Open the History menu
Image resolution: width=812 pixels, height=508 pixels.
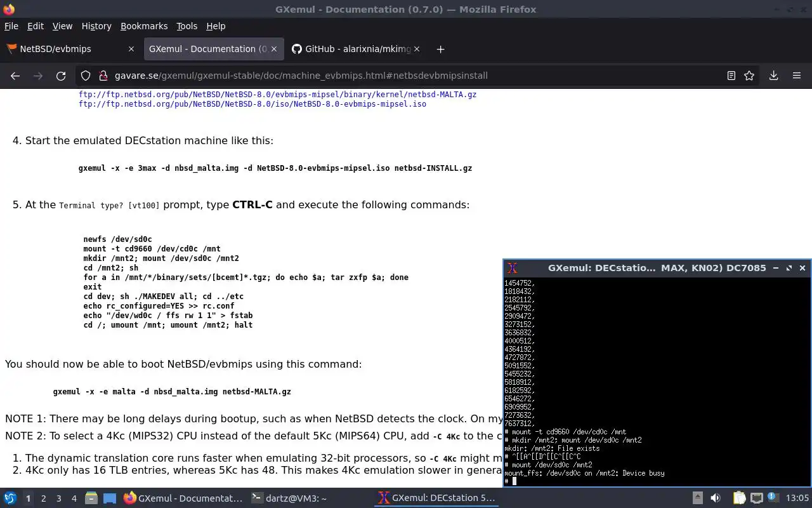(x=96, y=26)
